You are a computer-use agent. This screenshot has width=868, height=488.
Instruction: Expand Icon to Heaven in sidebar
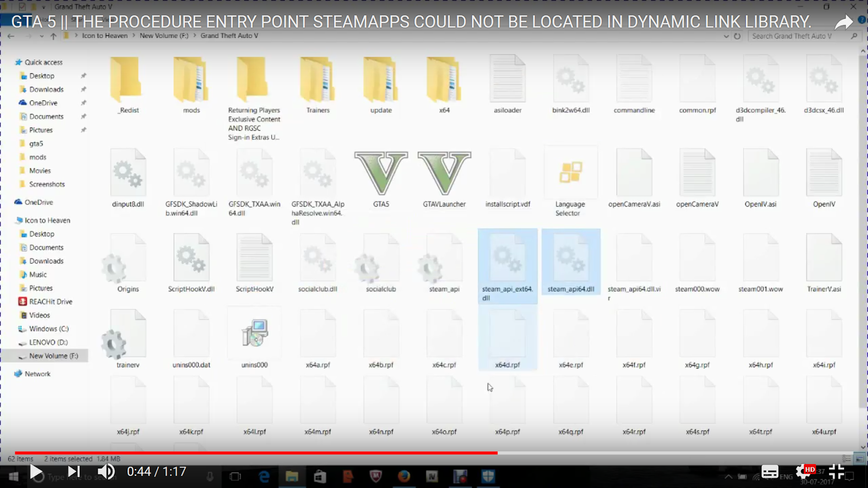click(x=47, y=221)
